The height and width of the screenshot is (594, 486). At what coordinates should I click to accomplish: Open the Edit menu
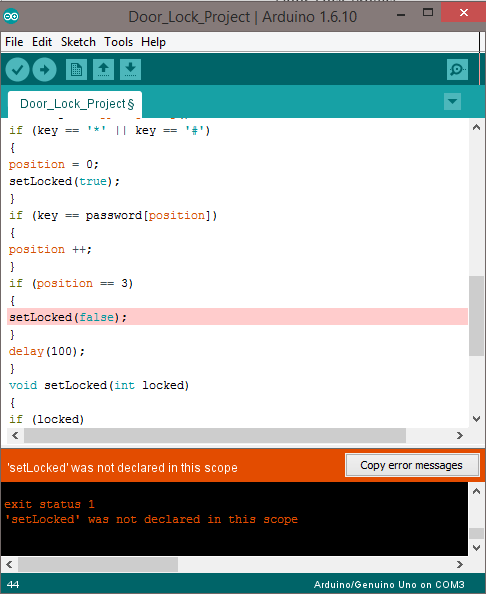point(42,42)
